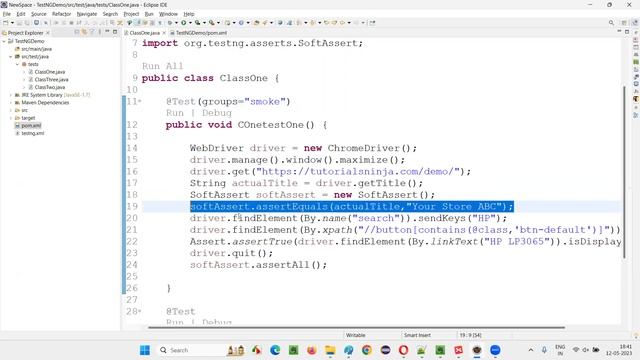This screenshot has width=640, height=360.
Task: Collapse the TestNGDemo project node
Action: (x=4, y=41)
